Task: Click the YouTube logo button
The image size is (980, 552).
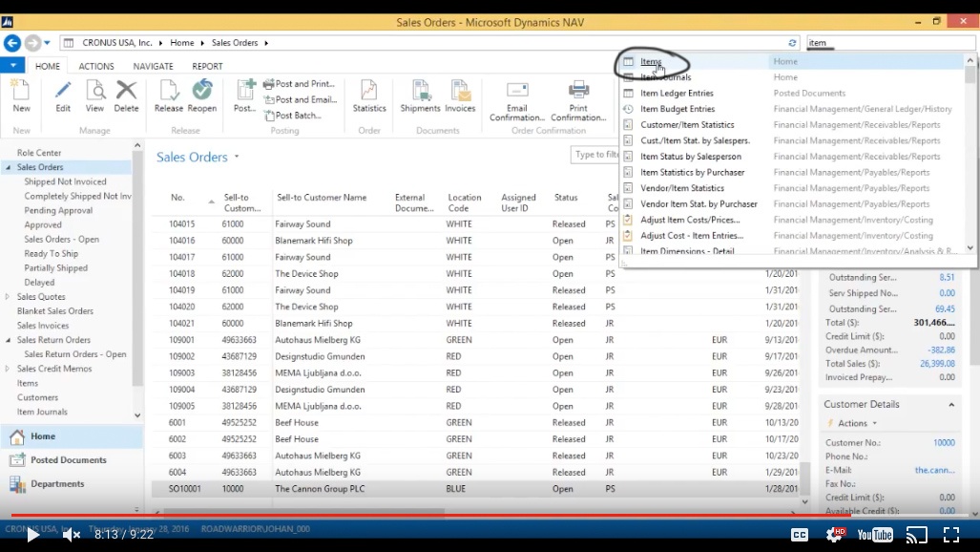Action: coord(875,535)
